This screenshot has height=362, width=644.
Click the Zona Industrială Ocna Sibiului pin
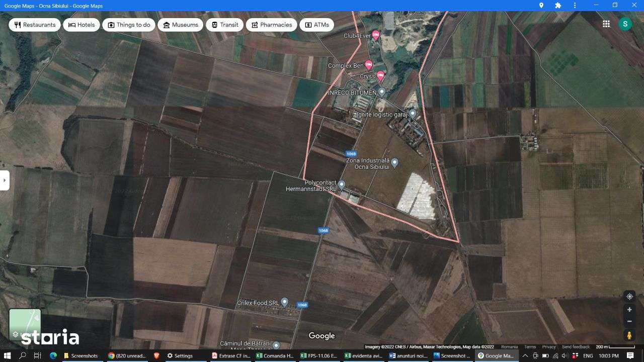tap(393, 161)
